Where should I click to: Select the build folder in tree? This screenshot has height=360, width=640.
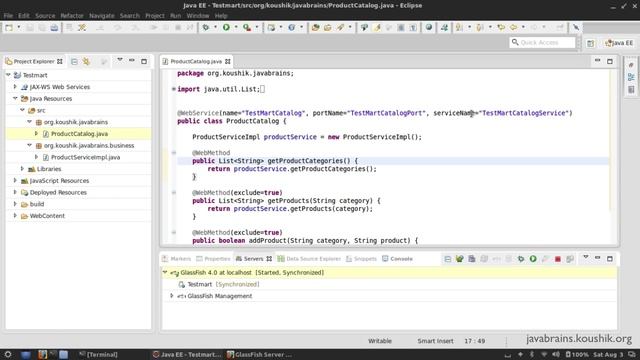tap(32, 204)
